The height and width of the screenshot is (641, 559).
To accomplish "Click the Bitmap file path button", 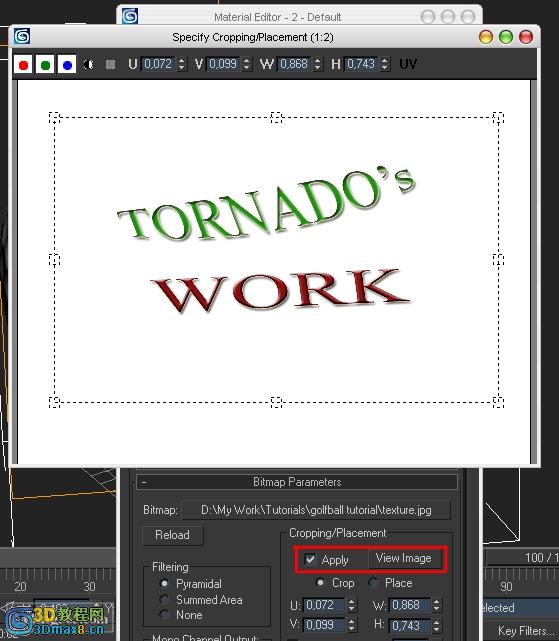I will point(316,510).
